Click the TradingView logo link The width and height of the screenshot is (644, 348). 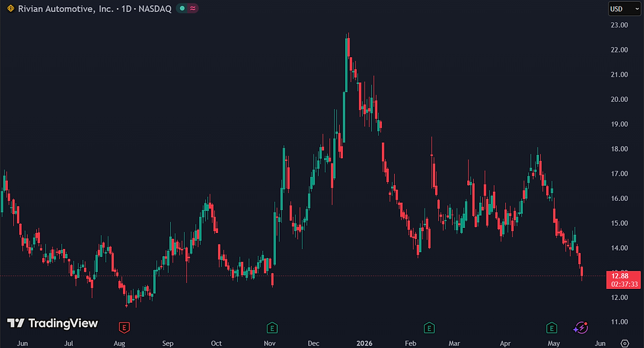click(x=53, y=323)
